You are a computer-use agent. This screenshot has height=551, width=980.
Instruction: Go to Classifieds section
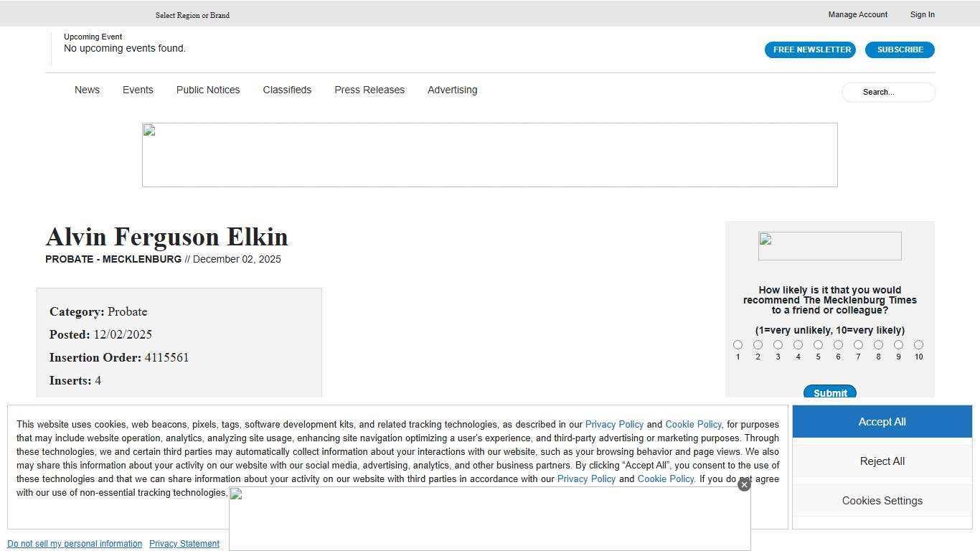point(287,90)
